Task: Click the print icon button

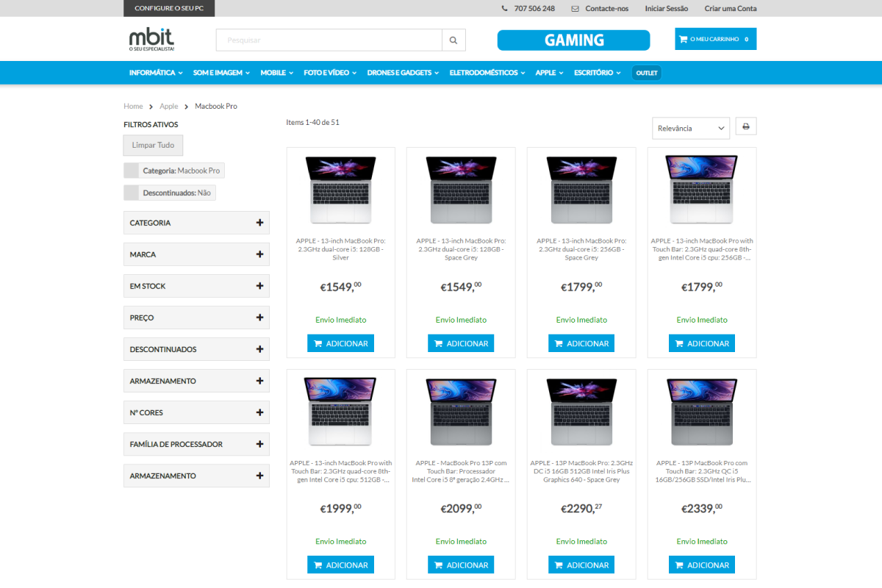Action: (746, 126)
